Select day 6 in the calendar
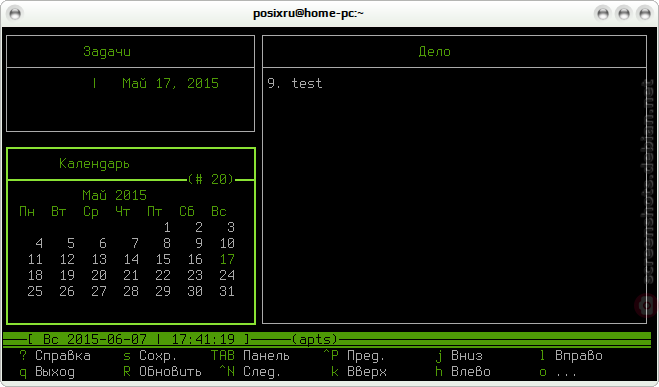659x387 pixels. pos(103,243)
